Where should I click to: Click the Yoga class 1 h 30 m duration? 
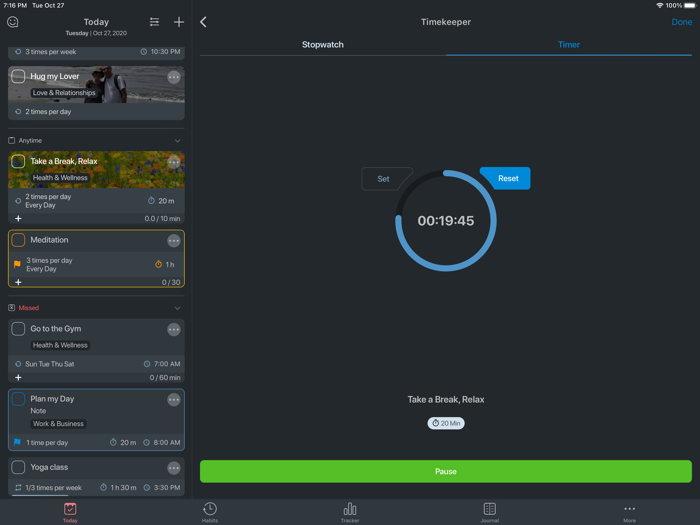click(x=123, y=488)
